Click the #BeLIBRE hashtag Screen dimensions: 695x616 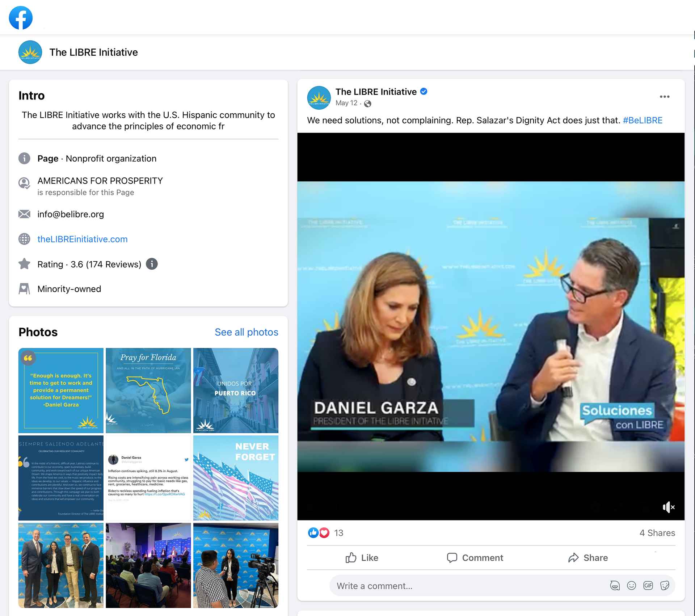point(642,121)
